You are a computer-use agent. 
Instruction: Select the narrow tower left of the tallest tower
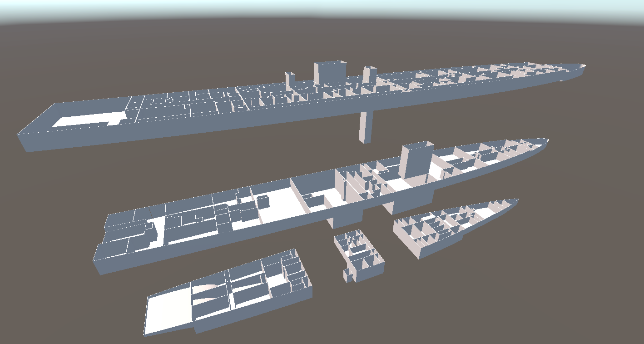[x=290, y=79]
